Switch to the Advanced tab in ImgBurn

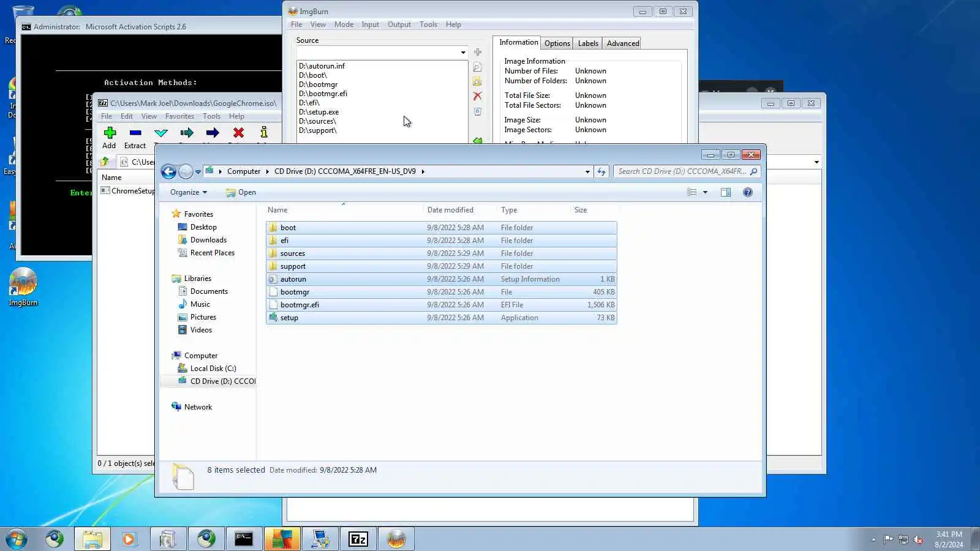tap(623, 43)
